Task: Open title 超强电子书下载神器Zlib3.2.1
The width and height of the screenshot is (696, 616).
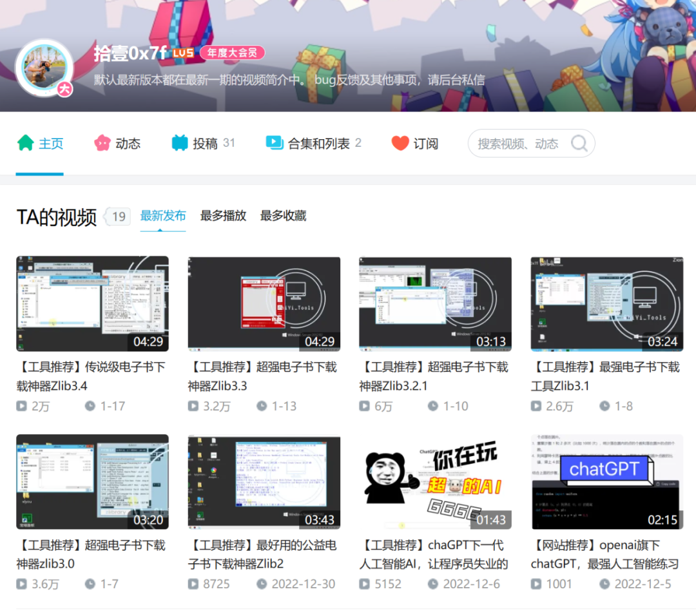Action: coord(434,376)
